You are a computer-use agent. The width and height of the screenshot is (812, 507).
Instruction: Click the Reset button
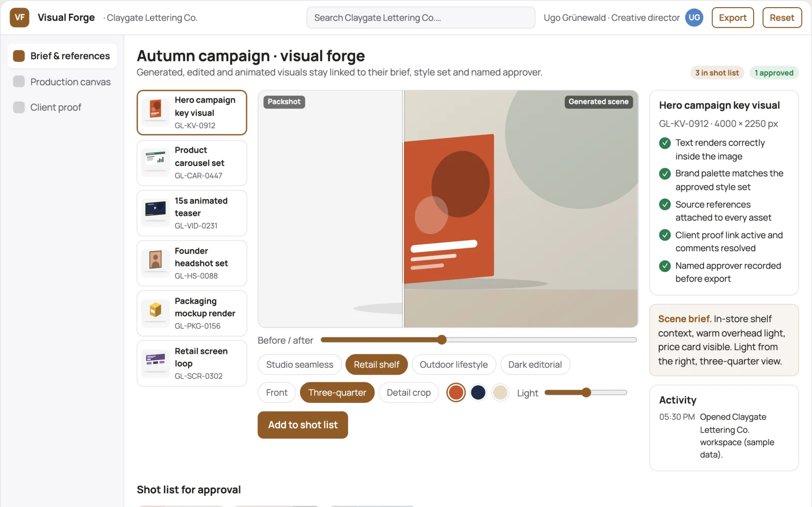782,18
